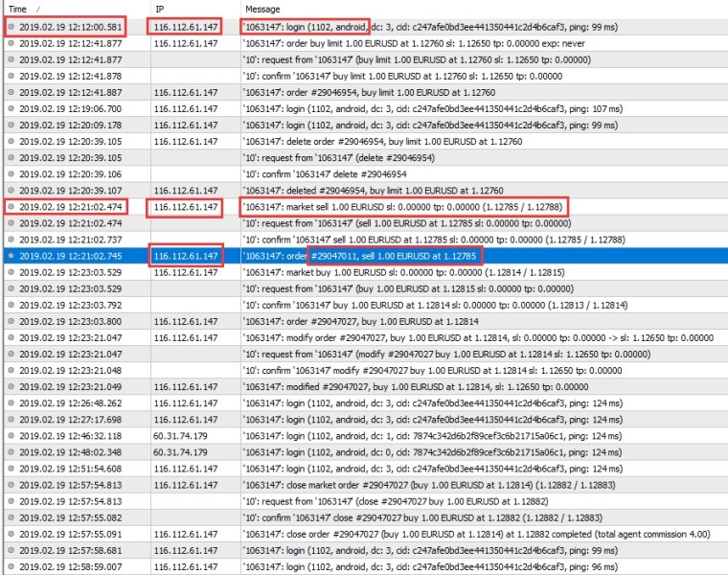Click the bullet icon beside 12:58:59.007
Screen dimensions: 728x575
11,567
